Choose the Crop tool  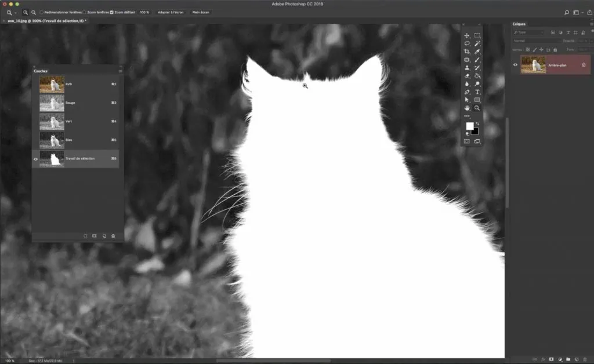point(467,52)
